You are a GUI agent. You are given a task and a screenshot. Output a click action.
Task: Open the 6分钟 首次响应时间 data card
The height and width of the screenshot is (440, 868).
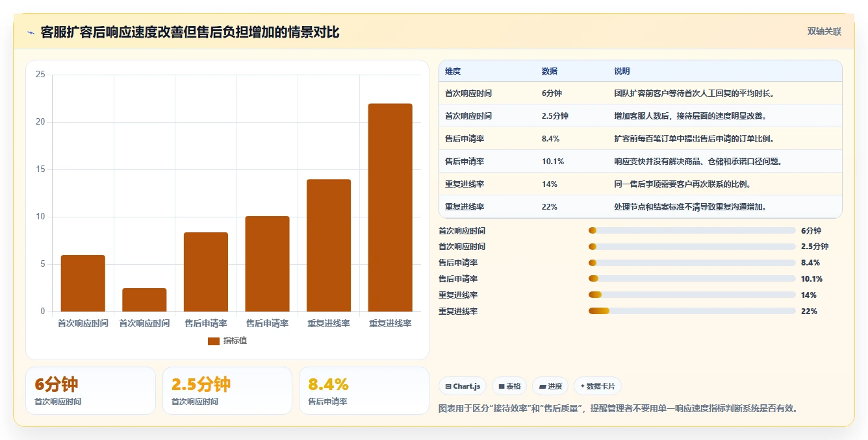point(90,391)
